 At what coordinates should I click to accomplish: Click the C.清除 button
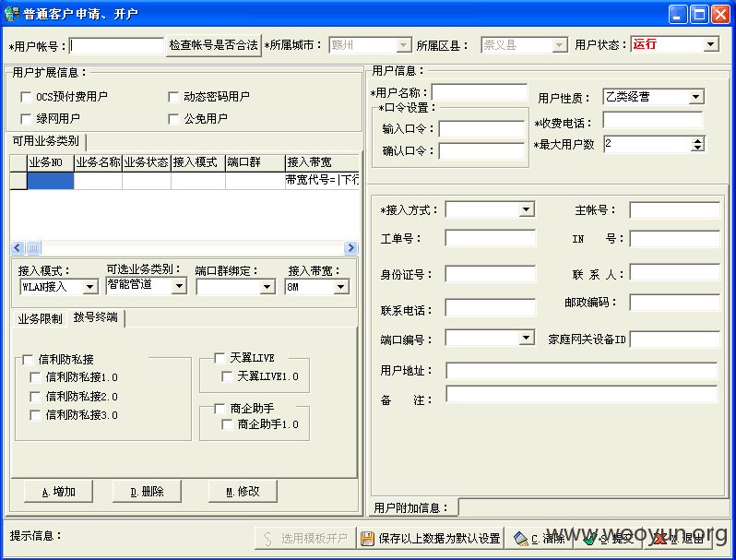point(540,539)
